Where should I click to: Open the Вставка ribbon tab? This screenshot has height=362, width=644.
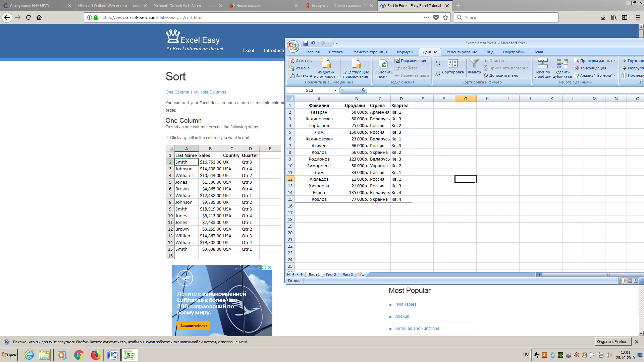(336, 52)
